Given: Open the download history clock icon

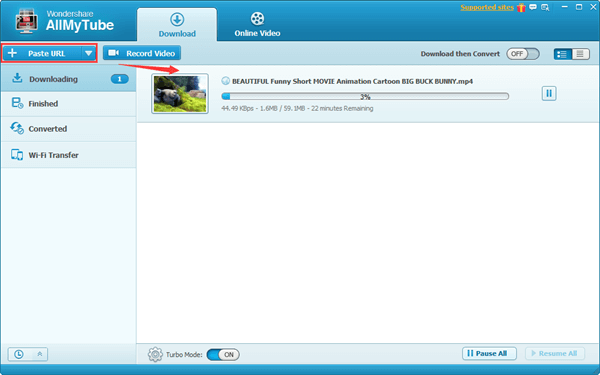Looking at the screenshot, I should [18, 354].
